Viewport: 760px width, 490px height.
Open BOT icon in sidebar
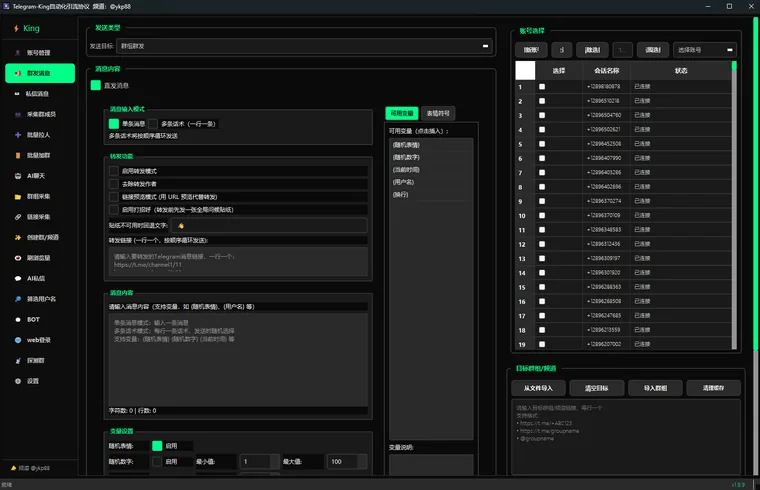click(18, 319)
